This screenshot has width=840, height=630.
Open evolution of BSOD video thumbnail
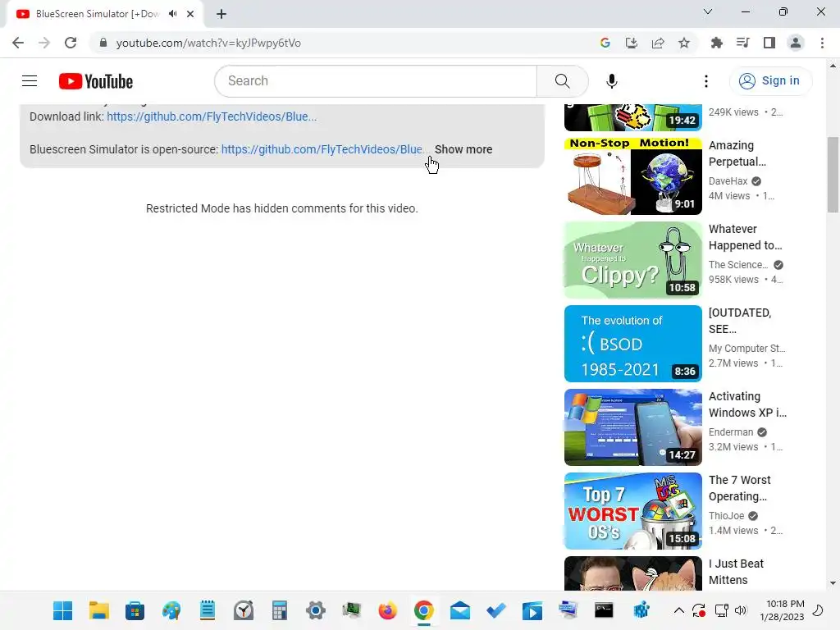tap(632, 344)
